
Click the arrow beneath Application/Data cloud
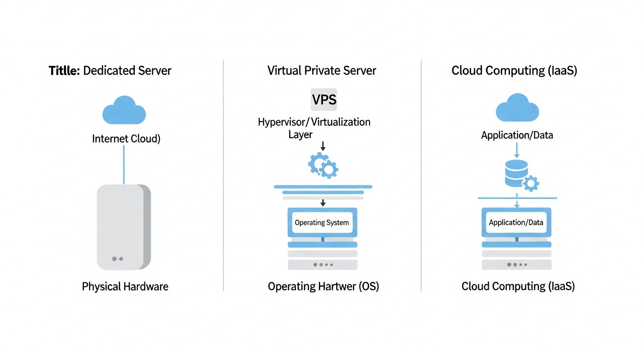click(x=517, y=151)
